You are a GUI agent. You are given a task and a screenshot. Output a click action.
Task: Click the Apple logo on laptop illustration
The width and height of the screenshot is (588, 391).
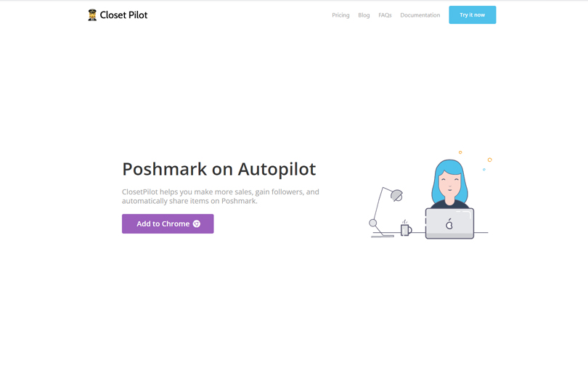point(449,224)
